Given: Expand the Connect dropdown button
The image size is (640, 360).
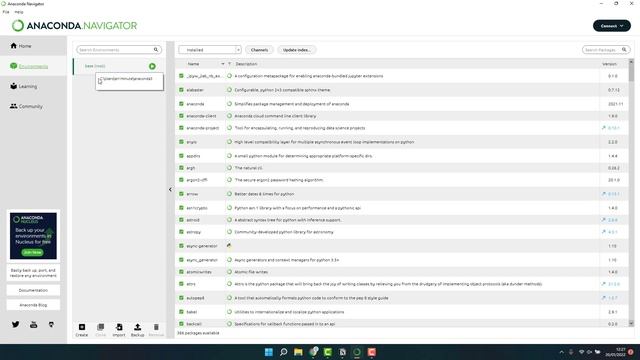Looking at the screenshot, I should tap(611, 26).
